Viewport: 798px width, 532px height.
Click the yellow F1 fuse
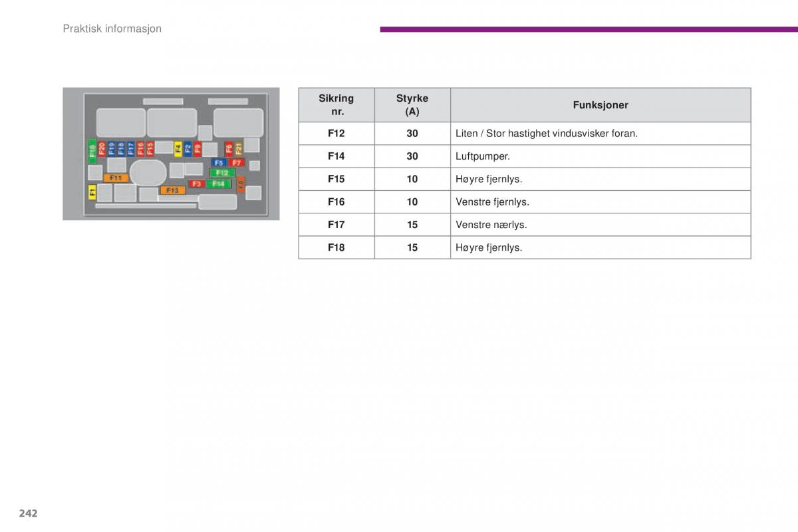pos(92,192)
